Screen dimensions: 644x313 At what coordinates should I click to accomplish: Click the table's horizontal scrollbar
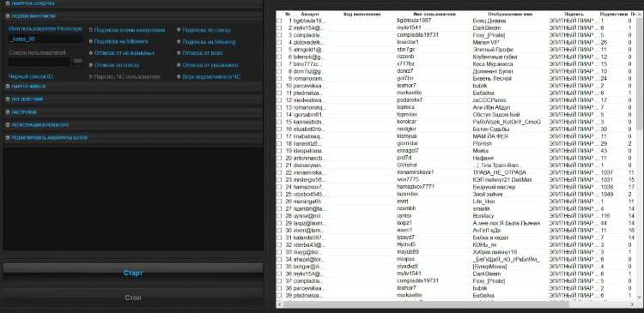[456, 304]
